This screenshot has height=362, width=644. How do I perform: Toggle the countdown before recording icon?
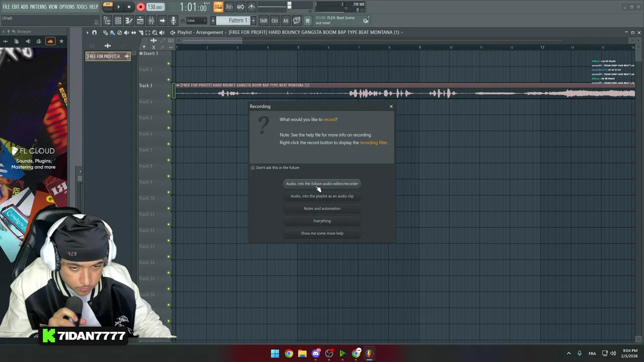pos(229,7)
